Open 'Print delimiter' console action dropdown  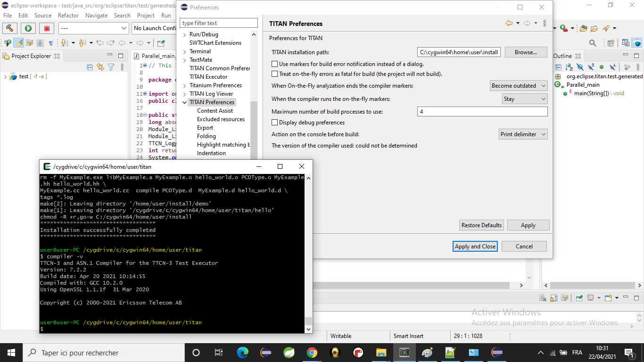point(523,134)
